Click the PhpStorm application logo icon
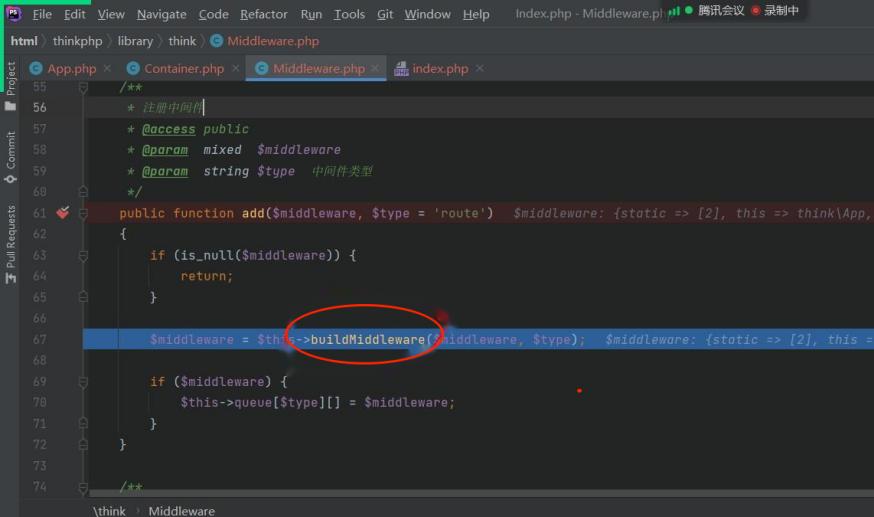 13,14
